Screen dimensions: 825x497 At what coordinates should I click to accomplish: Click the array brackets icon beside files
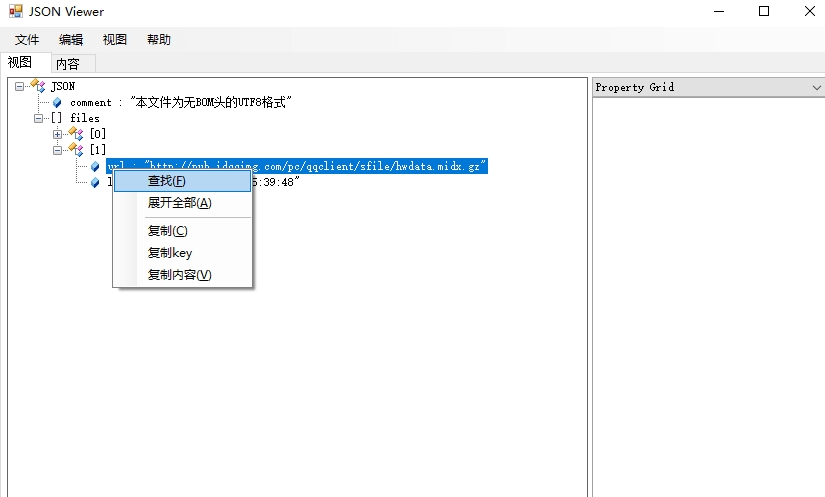(56, 118)
